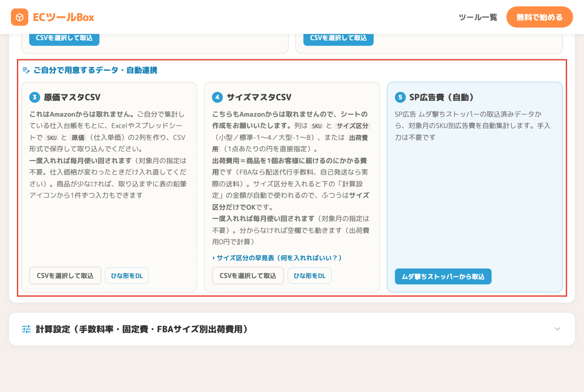Expand the 計算設定 section chevron
This screenshot has height=392, width=584.
(x=558, y=329)
